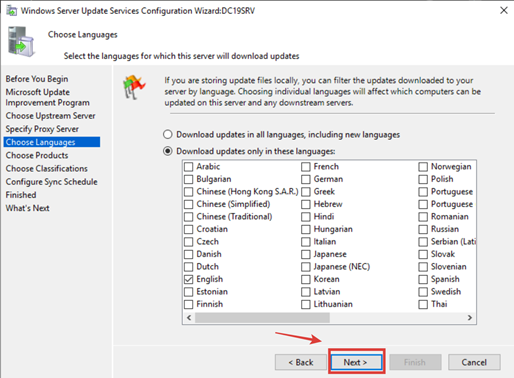Enable the Bulgarian language checkbox
Viewport: 514px width, 378px height.
tap(189, 179)
